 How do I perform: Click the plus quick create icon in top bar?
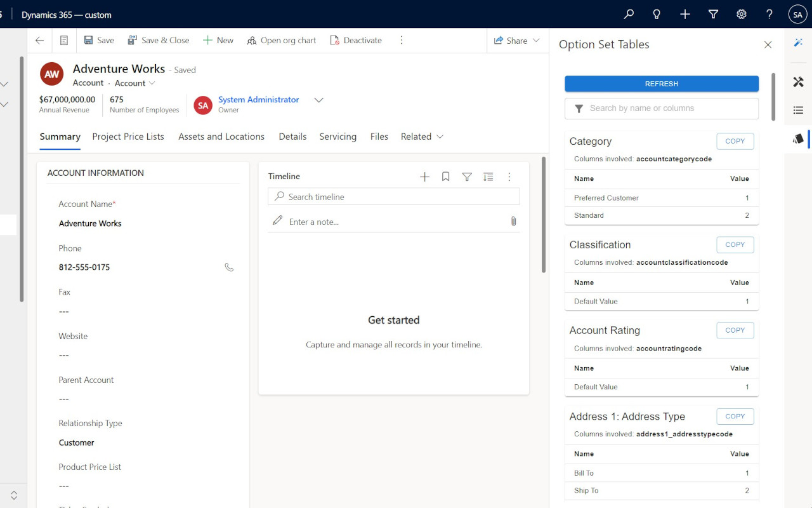(685, 14)
